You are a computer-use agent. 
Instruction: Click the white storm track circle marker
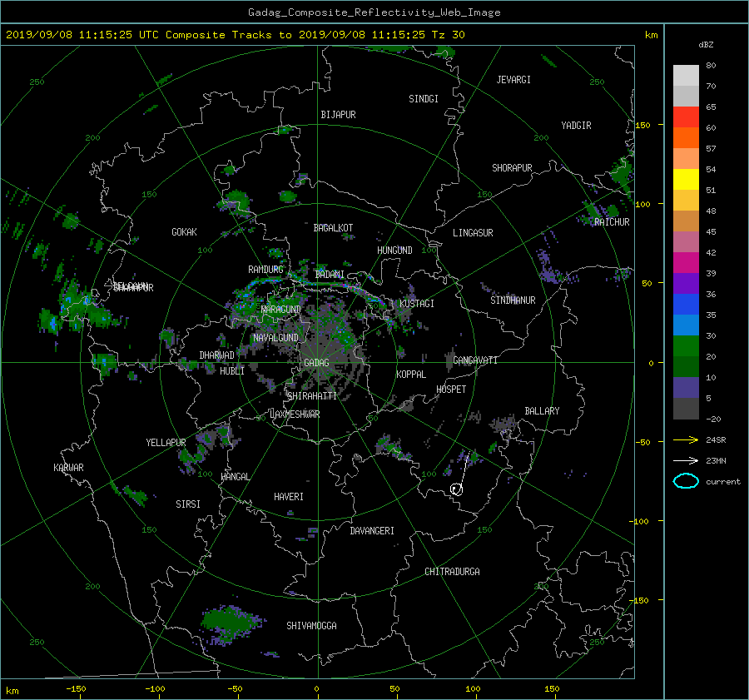(456, 489)
